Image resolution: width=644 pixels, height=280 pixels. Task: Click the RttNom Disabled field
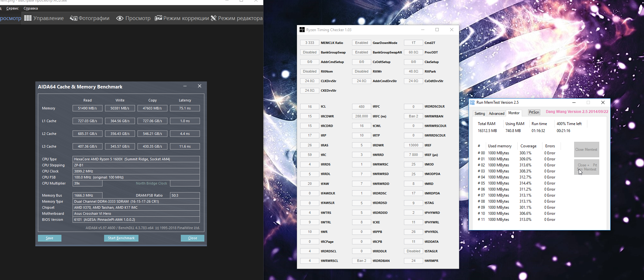pos(309,71)
